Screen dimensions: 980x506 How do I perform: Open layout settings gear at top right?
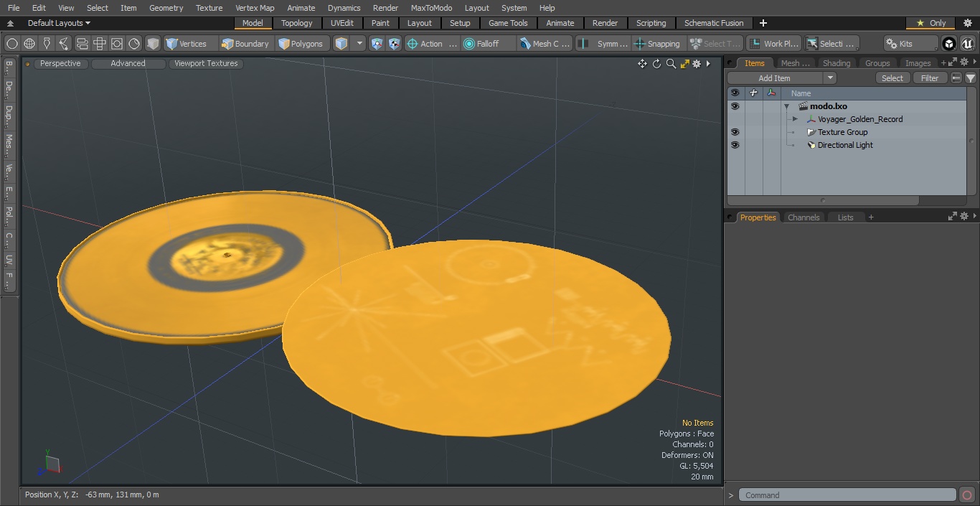click(967, 23)
